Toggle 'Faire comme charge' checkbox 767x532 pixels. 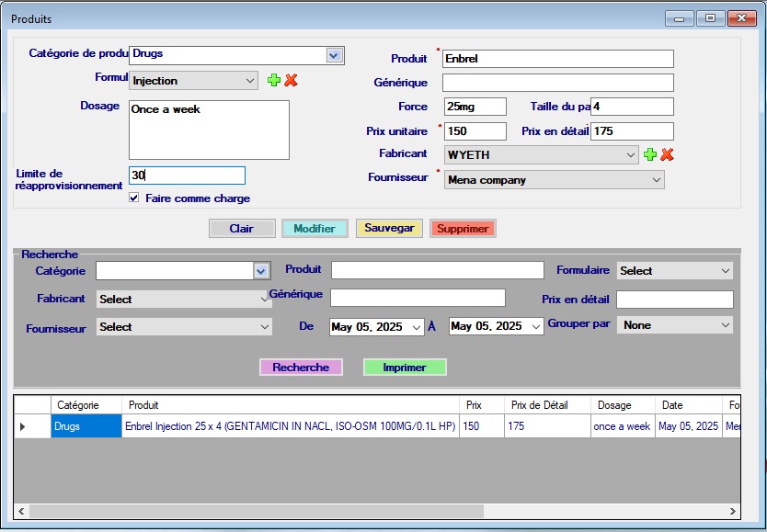click(134, 198)
